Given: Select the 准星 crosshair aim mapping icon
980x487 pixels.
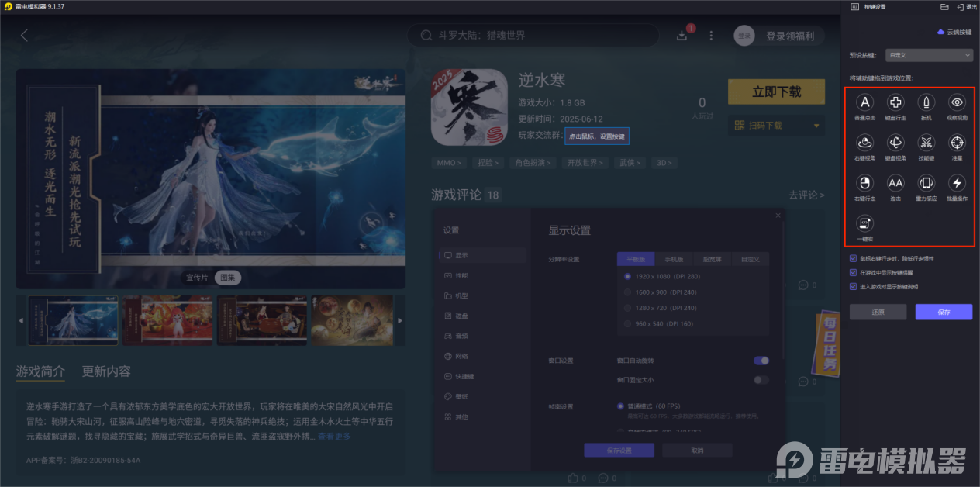Looking at the screenshot, I should click(x=957, y=143).
